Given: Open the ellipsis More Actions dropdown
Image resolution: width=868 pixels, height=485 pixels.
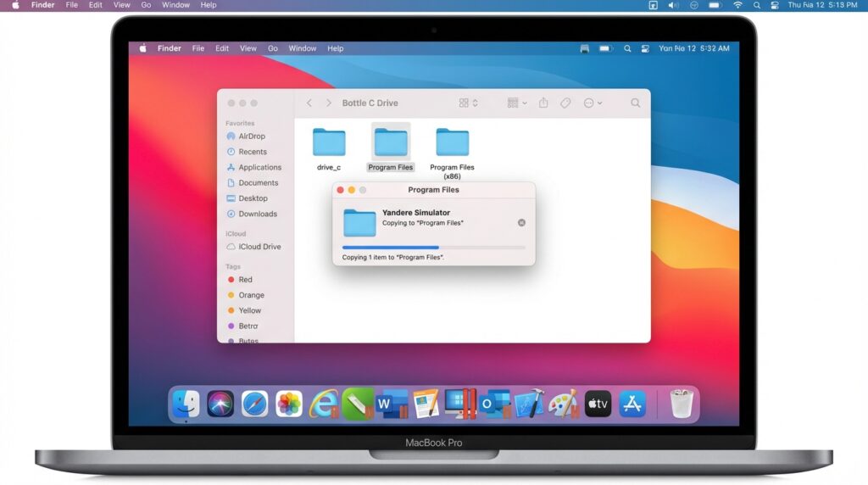Looking at the screenshot, I should (593, 103).
